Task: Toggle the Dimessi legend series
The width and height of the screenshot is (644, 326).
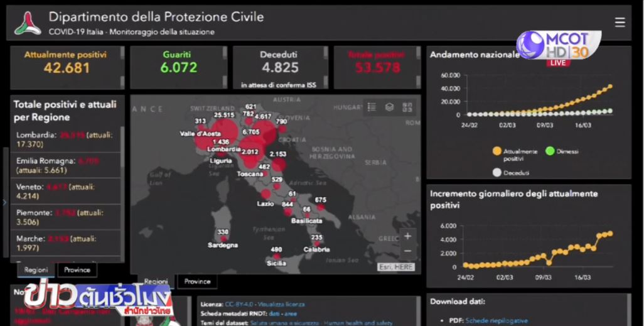Action: pyautogui.click(x=550, y=151)
